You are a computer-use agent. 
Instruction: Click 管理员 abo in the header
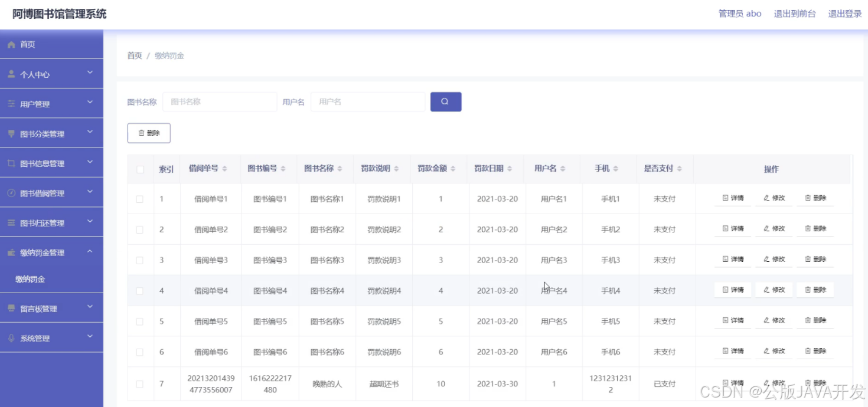click(x=740, y=14)
